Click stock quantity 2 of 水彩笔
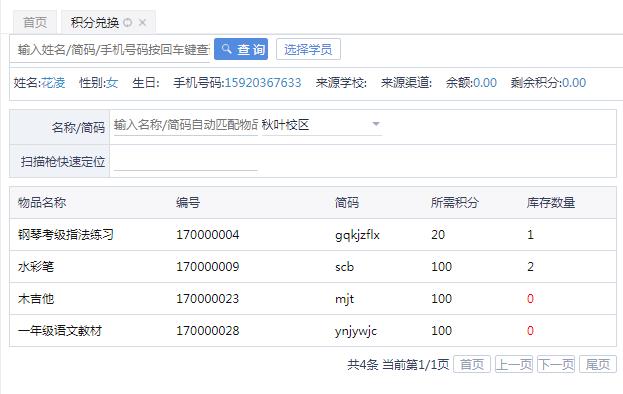623x394 pixels. (x=530, y=267)
